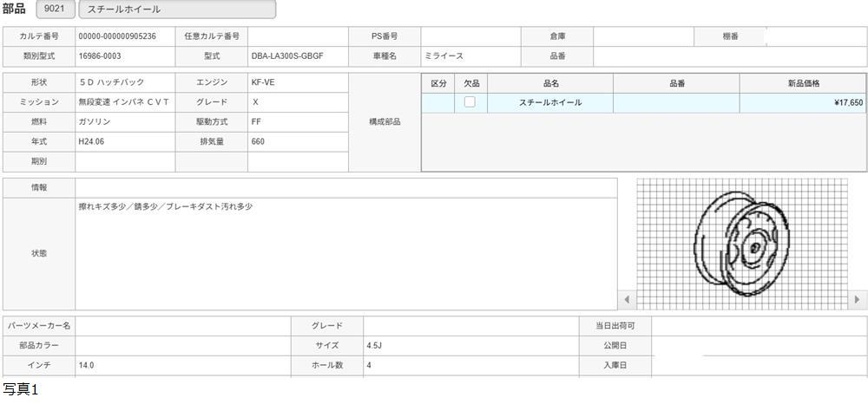The width and height of the screenshot is (868, 404).
Task: Click the 新品価格 column header
Action: [x=802, y=83]
